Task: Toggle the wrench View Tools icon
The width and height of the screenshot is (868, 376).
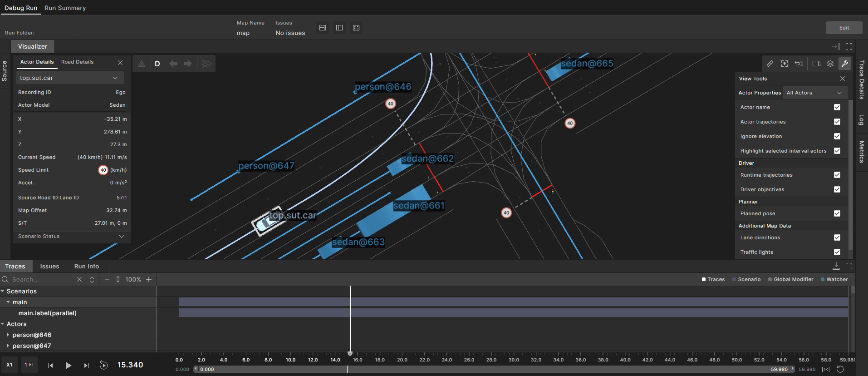Action: pyautogui.click(x=845, y=64)
